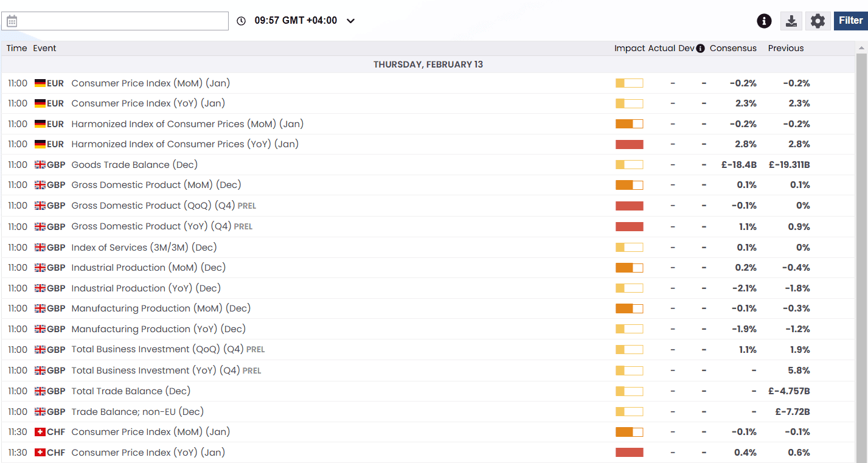Click the UK flag on Goods Trade Balance row
Viewport: 868px width, 463px height.
(x=39, y=164)
